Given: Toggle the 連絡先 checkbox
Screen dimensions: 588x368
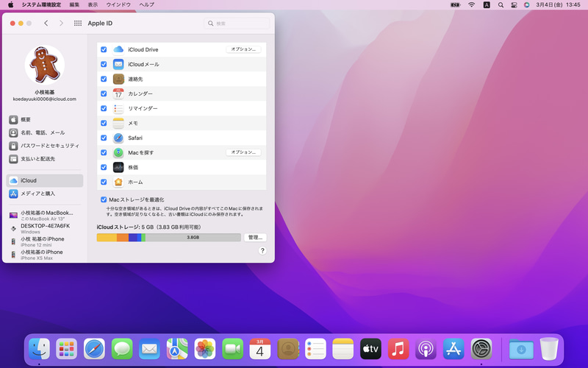Looking at the screenshot, I should [x=104, y=79].
